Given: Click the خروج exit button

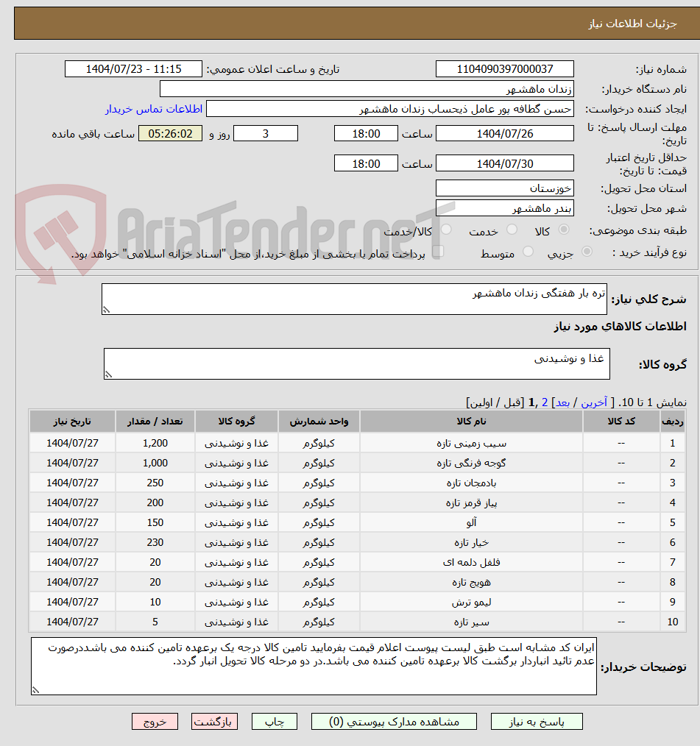Looking at the screenshot, I should (x=155, y=722).
